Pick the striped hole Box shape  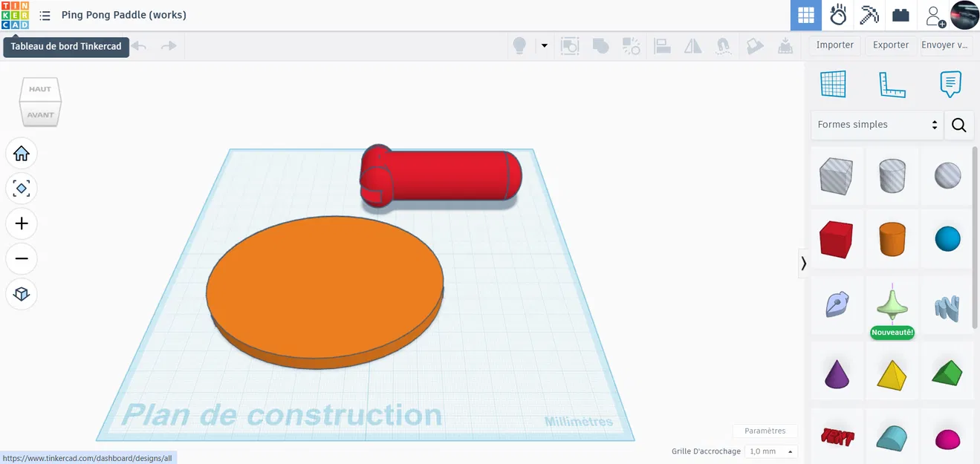837,177
